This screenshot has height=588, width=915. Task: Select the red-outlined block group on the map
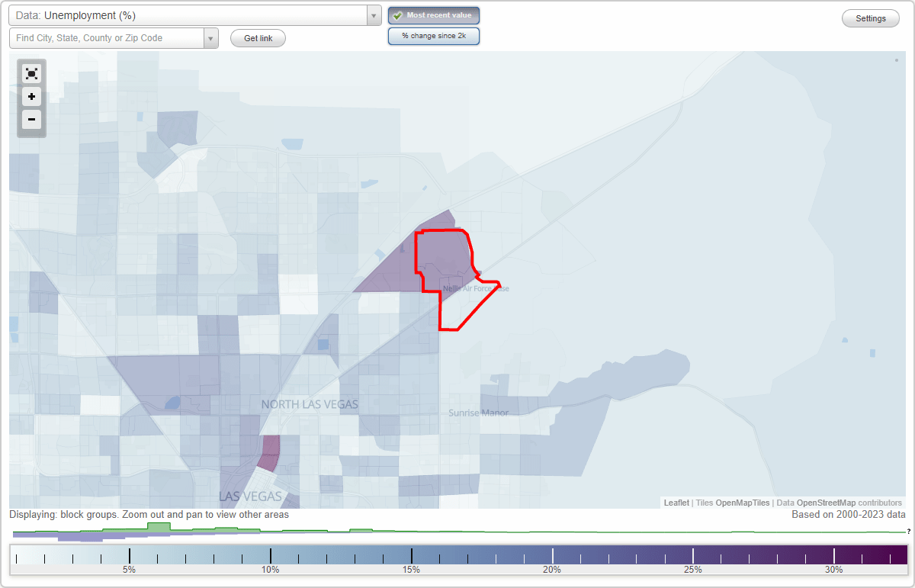coord(446,259)
